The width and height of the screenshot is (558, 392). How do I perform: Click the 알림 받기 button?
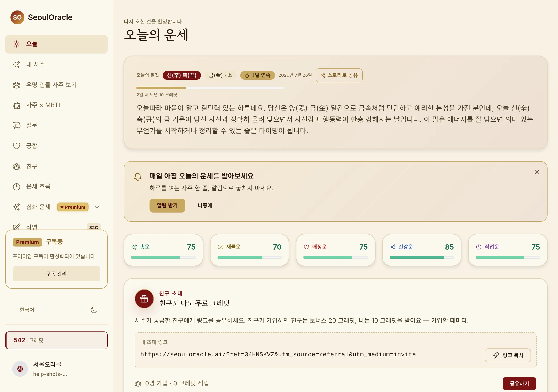167,205
